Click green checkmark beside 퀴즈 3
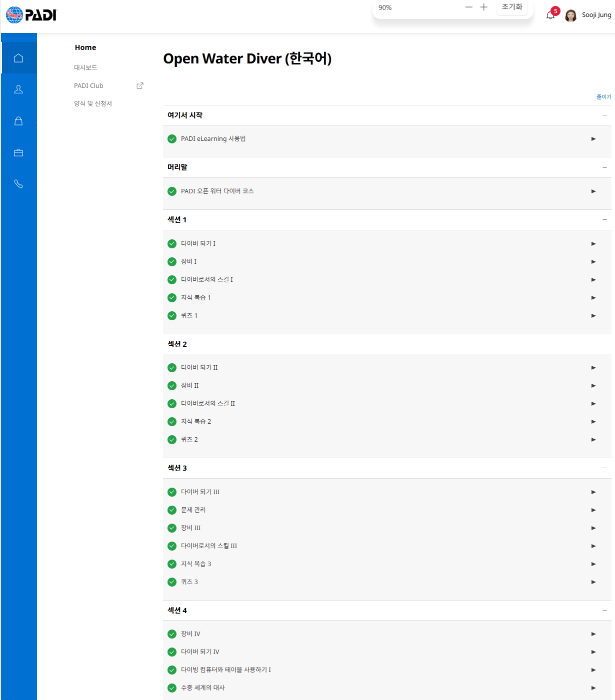Screen dimensions: 615x700 (x=172, y=582)
